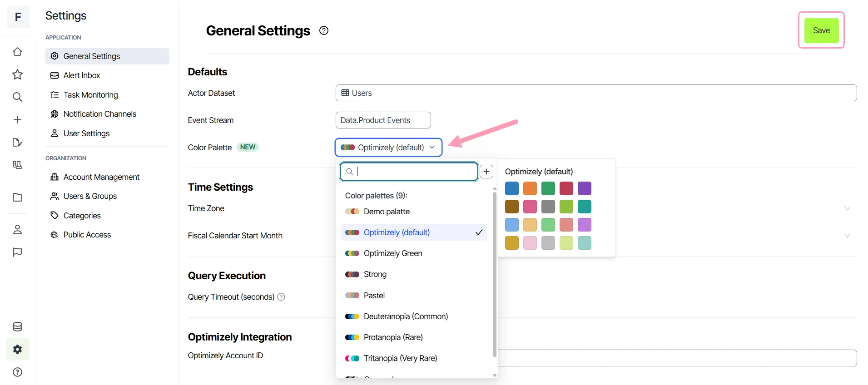The width and height of the screenshot is (868, 385).
Task: Collapse the Color Palette dropdown
Action: (388, 147)
